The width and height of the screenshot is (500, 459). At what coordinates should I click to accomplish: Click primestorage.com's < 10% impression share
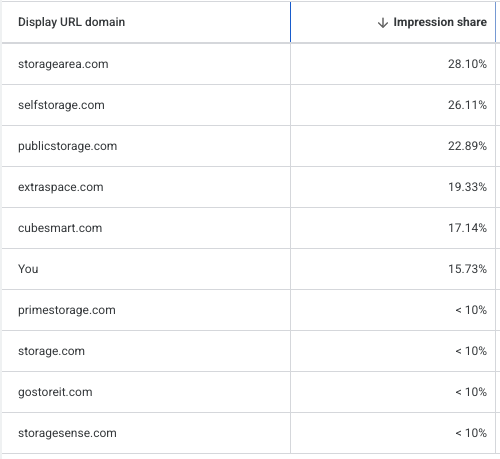pyautogui.click(x=471, y=310)
